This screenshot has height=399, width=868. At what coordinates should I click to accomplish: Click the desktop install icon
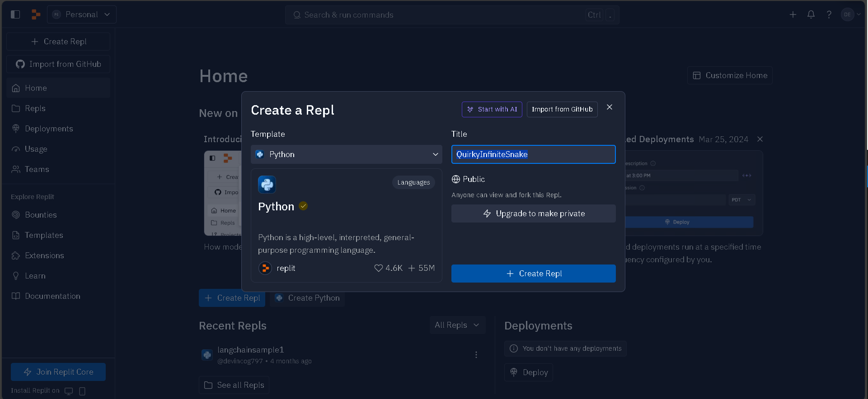click(69, 391)
